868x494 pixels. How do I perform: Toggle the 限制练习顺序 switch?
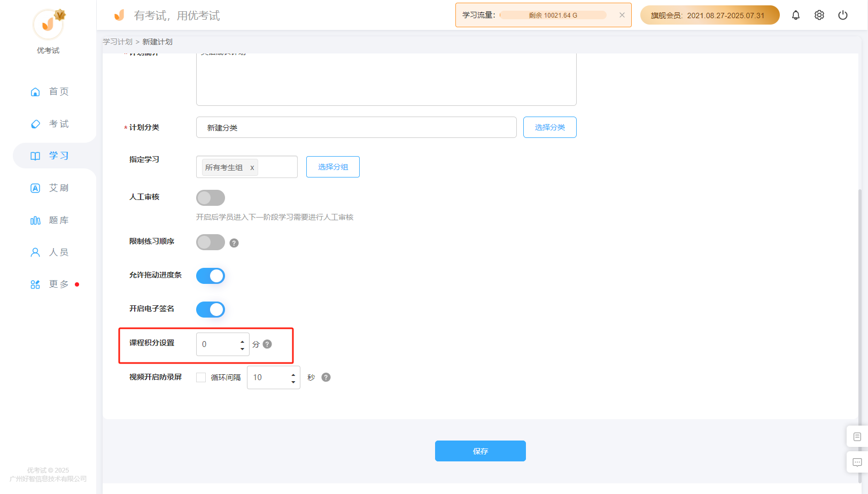point(211,242)
